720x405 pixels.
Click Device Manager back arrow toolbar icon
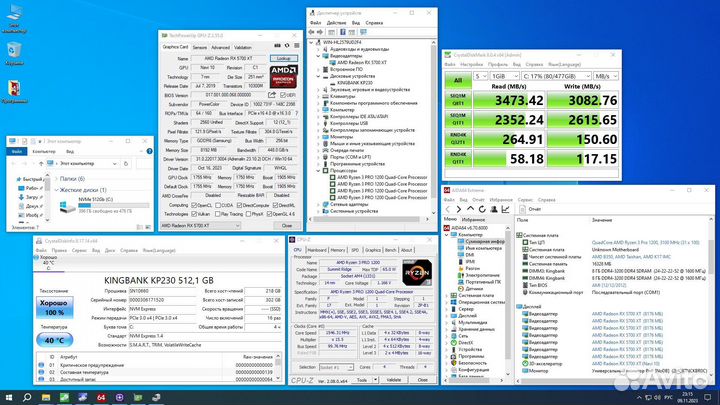311,32
